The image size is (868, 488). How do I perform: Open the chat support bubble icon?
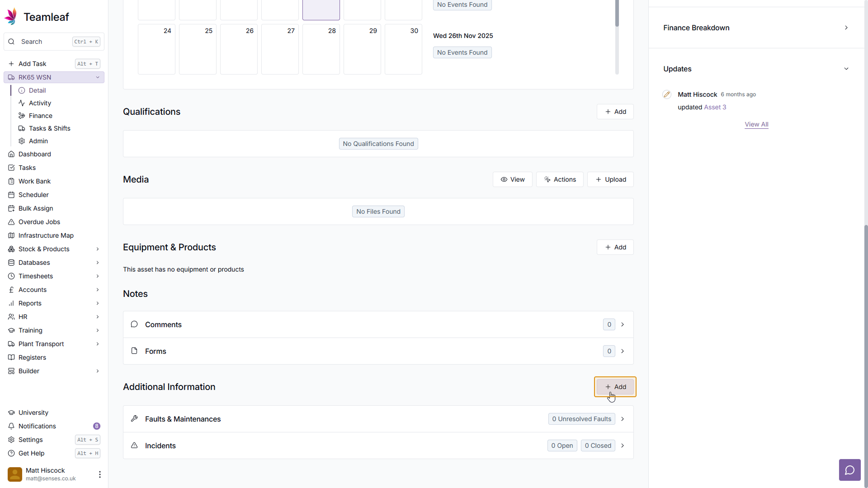(849, 470)
